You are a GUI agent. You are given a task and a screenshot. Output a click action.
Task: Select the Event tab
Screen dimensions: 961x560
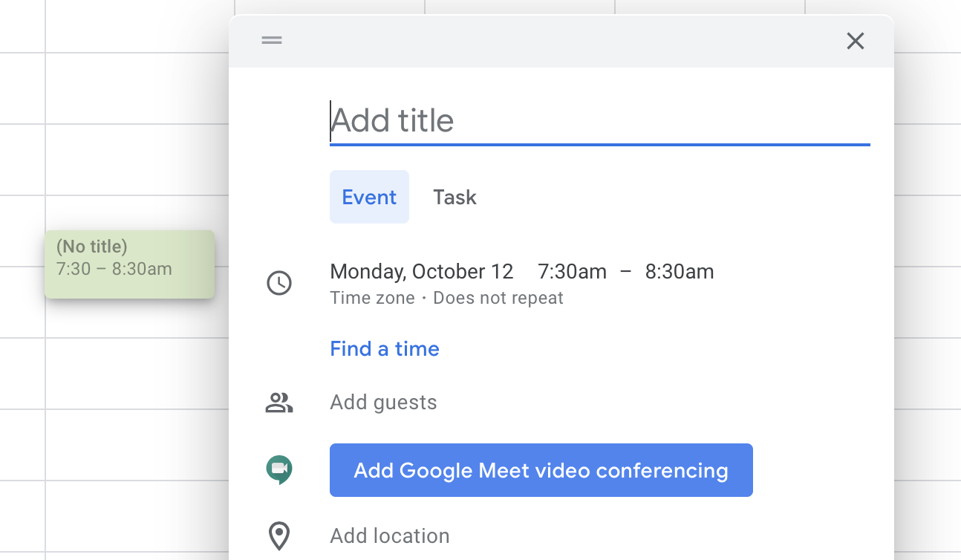coord(369,197)
